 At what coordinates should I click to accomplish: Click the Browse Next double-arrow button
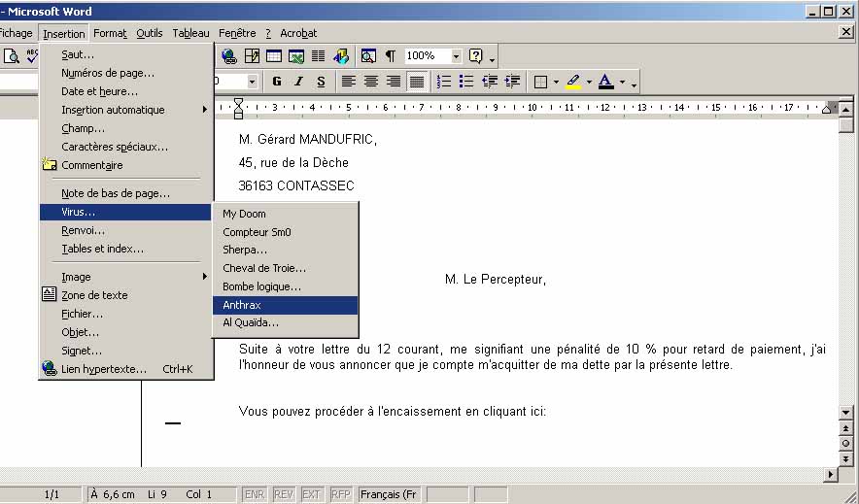845,459
